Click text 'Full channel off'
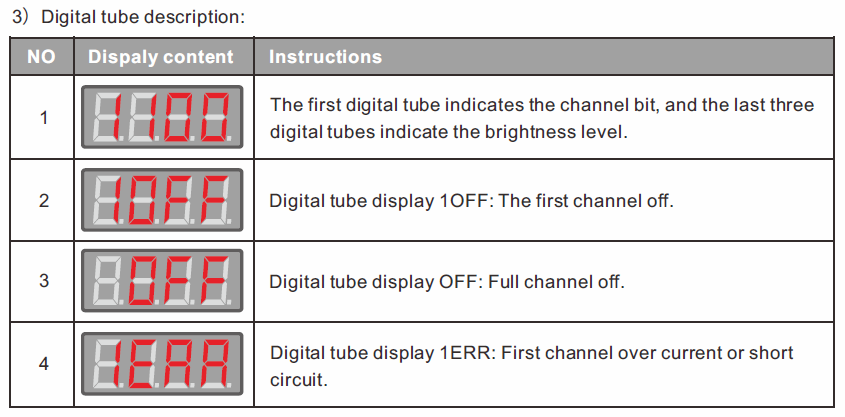This screenshot has height=417, width=845. point(556,282)
